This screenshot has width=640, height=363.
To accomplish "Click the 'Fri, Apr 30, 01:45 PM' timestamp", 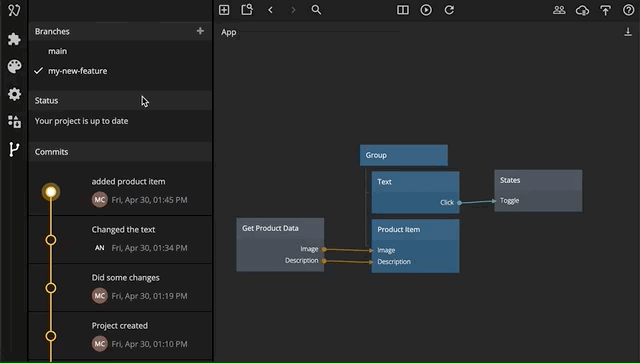I will [149, 200].
